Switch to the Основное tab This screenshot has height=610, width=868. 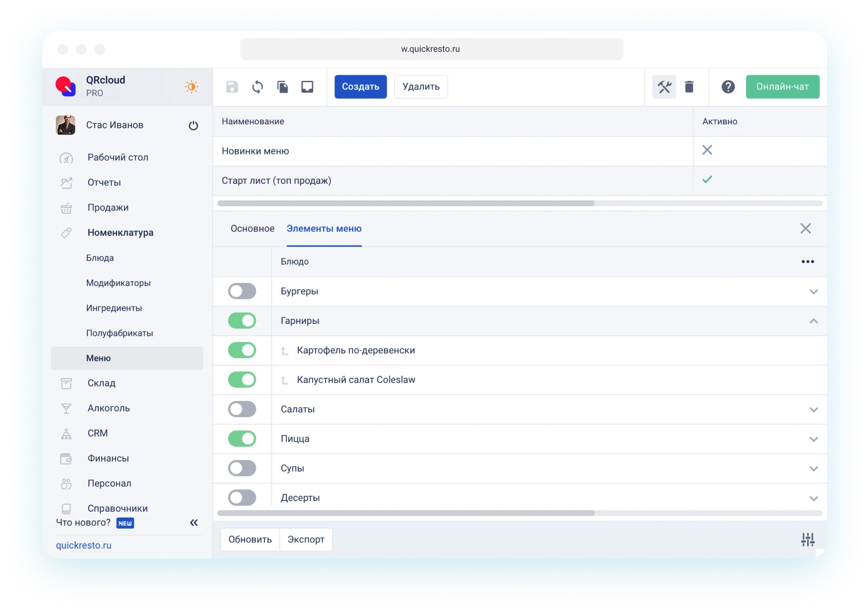(252, 229)
